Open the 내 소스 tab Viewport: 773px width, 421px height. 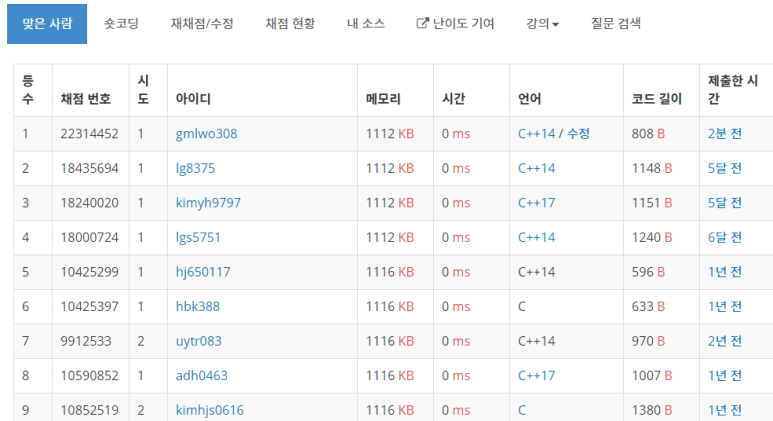tap(366, 24)
